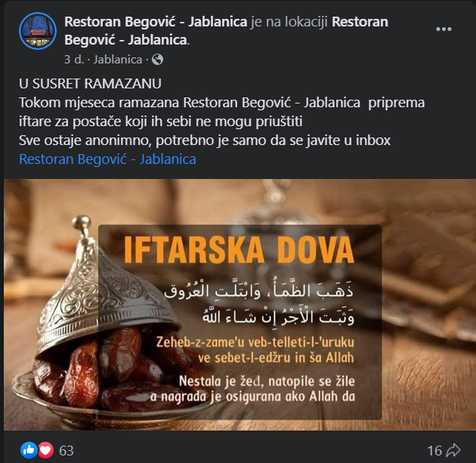The width and height of the screenshot is (476, 463).
Task: Click the globe public audience icon
Action: (x=158, y=60)
